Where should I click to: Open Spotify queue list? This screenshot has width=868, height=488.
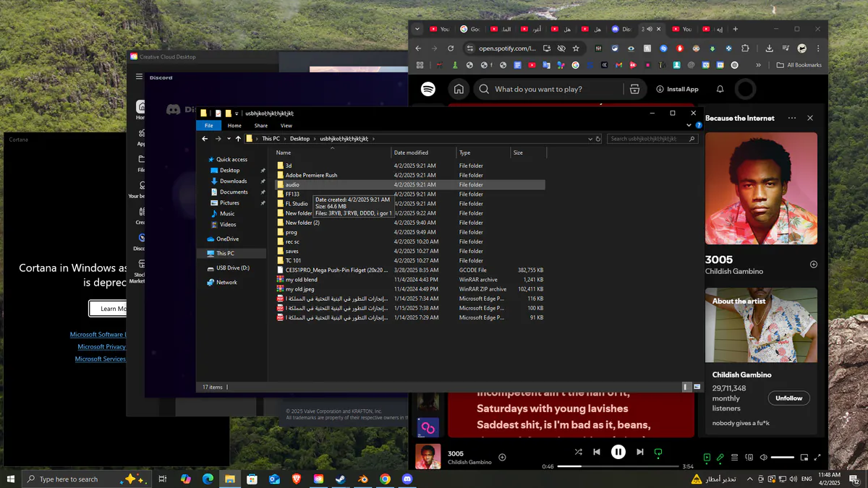tap(734, 458)
